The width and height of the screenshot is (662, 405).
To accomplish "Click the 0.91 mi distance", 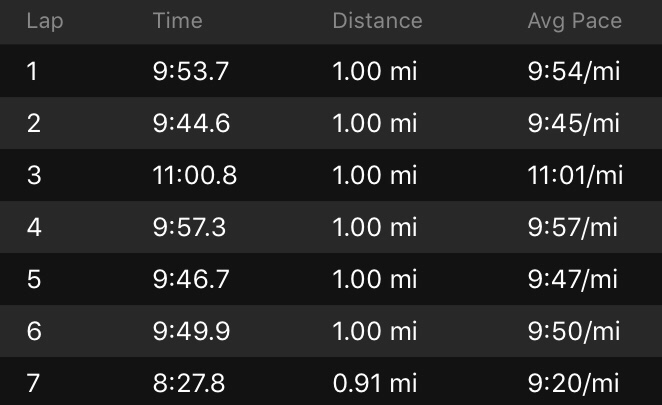I will coord(374,383).
